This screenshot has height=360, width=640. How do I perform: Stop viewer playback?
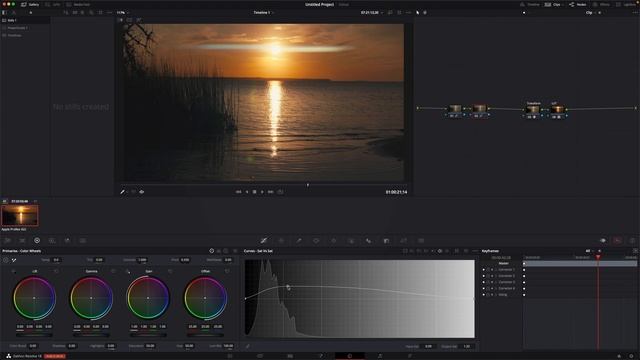point(254,192)
